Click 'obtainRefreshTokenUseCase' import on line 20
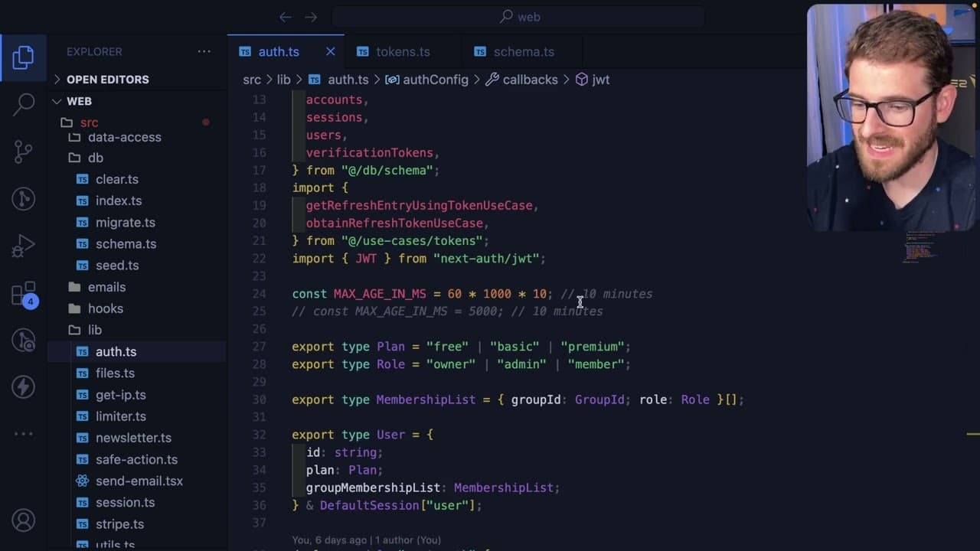This screenshot has width=980, height=551. 394,223
